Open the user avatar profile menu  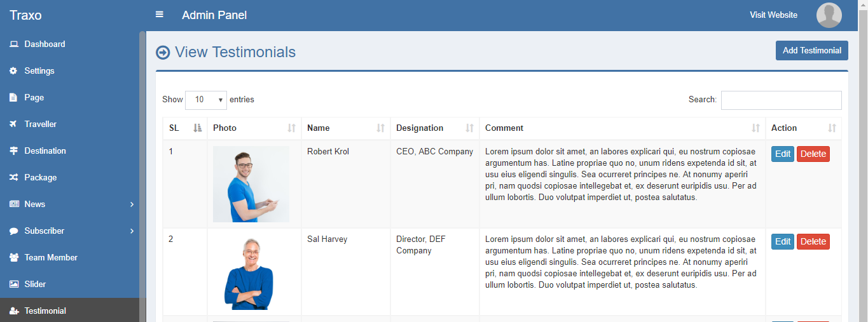[x=829, y=15]
